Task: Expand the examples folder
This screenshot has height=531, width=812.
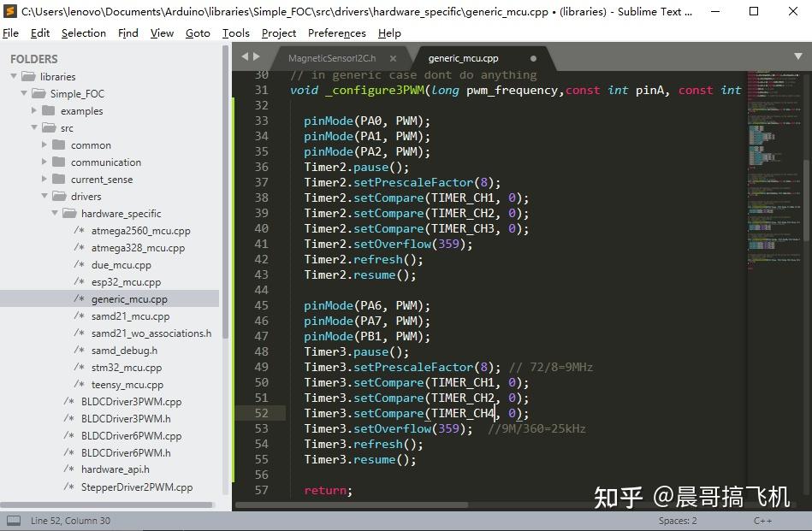Action: (x=35, y=110)
